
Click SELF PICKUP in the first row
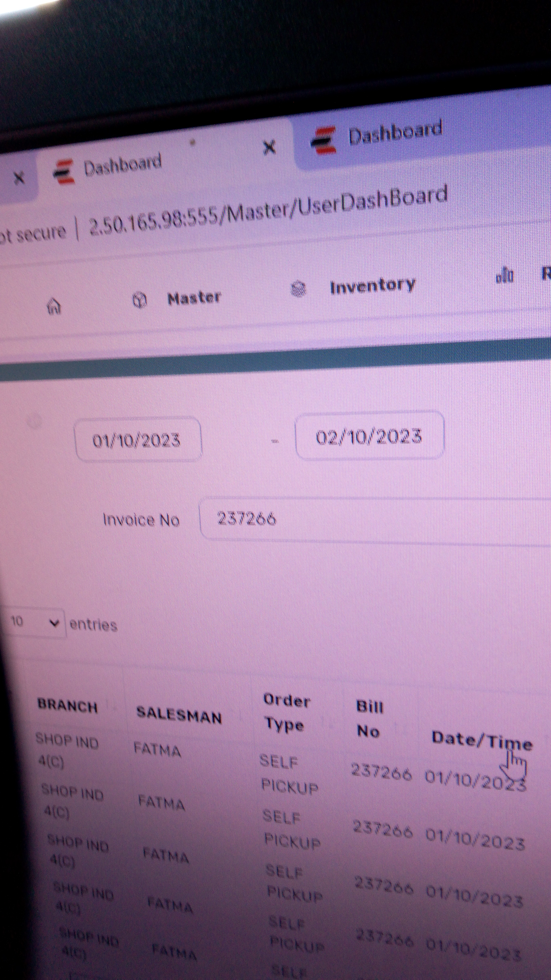click(289, 775)
